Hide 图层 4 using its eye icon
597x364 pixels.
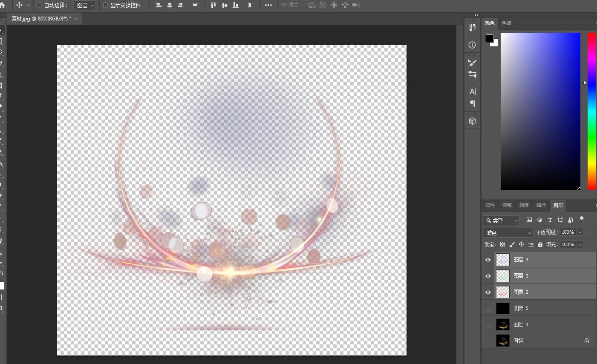pos(488,260)
